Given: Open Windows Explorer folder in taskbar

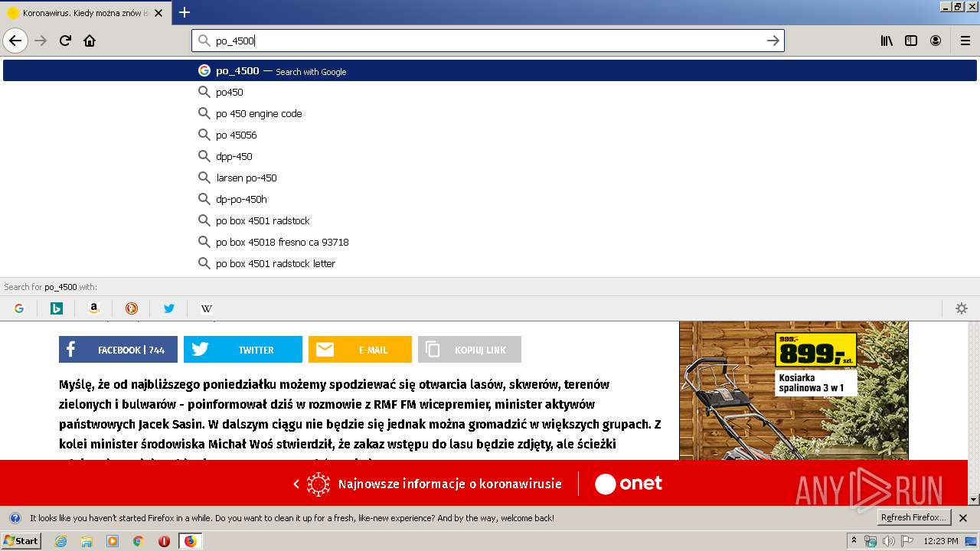Looking at the screenshot, I should click(x=87, y=541).
